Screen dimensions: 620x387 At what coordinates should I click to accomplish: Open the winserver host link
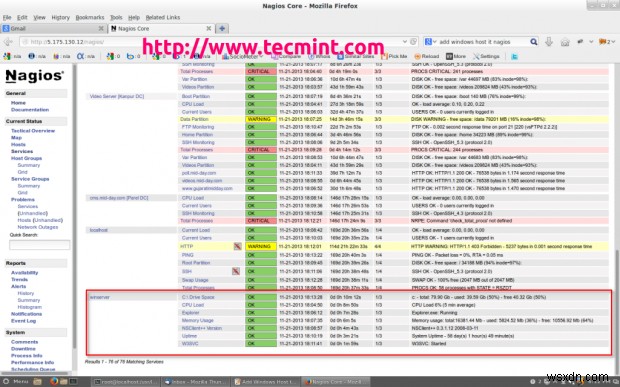tap(100, 297)
